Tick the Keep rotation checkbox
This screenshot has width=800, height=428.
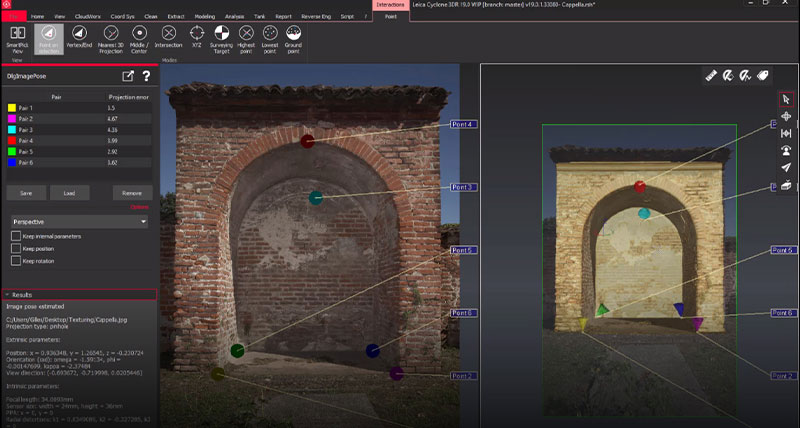16,261
